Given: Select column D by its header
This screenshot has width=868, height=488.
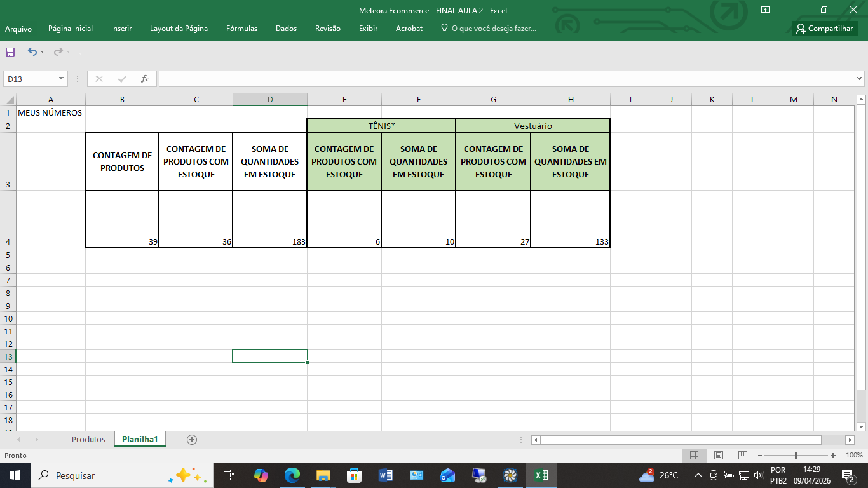Looking at the screenshot, I should point(270,99).
